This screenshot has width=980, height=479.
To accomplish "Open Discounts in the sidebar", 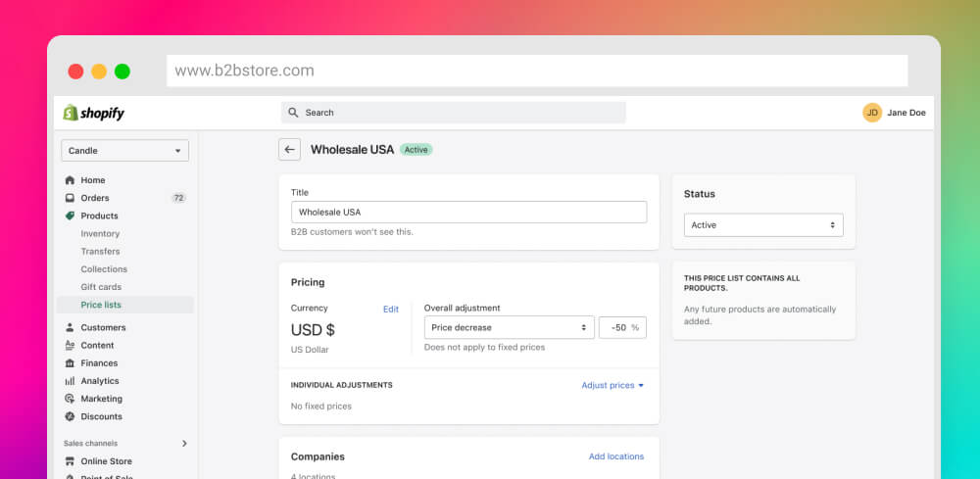I will coord(101,416).
